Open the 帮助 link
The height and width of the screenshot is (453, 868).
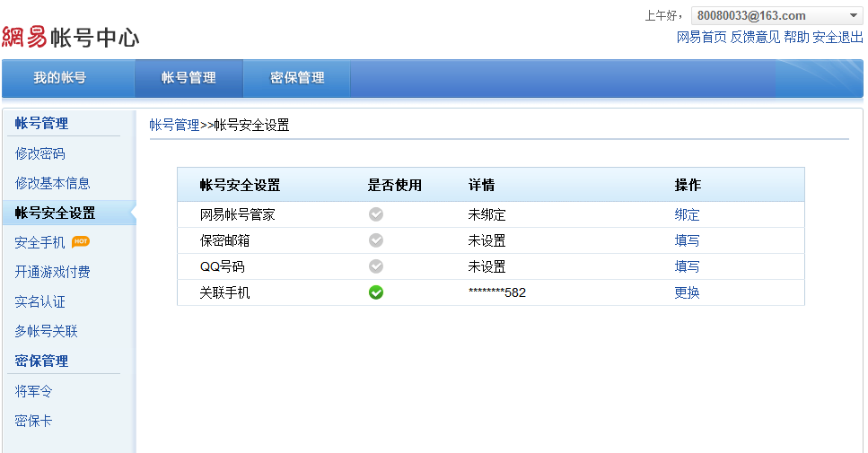[796, 37]
